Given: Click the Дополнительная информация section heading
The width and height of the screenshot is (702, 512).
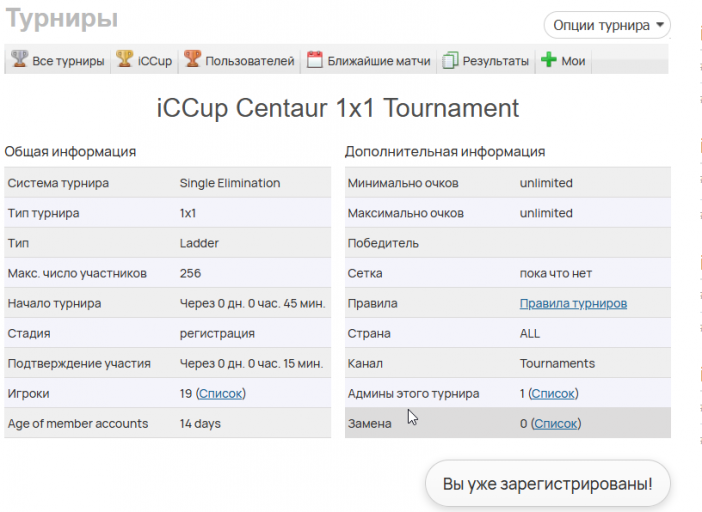Looking at the screenshot, I should (x=445, y=152).
